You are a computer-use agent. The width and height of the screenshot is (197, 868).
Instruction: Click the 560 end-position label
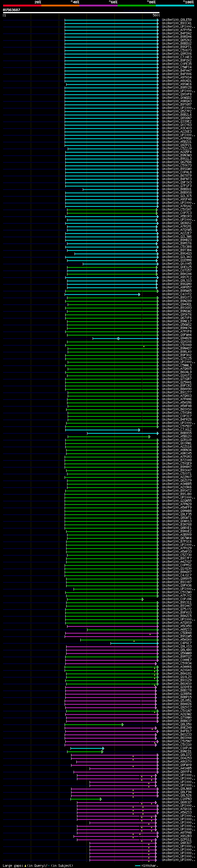point(155,15)
